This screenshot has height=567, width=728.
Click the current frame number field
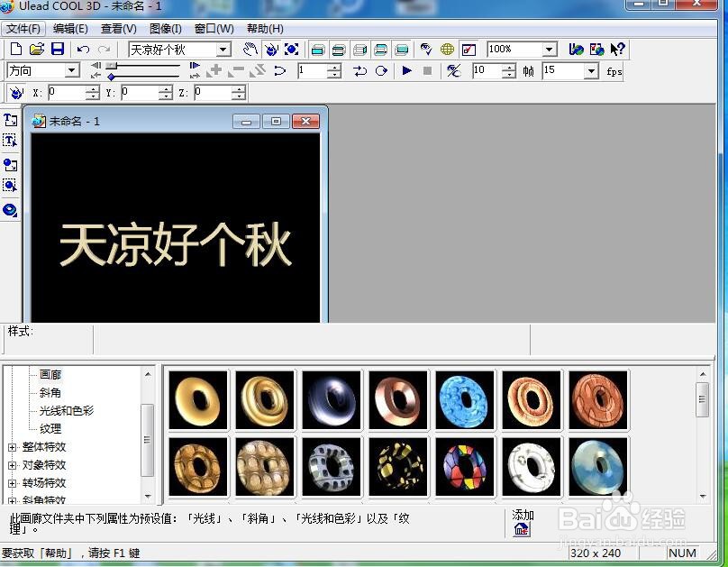point(313,71)
